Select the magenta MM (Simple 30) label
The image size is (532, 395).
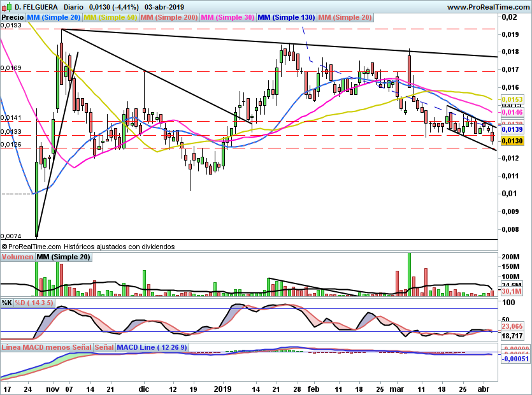(227, 17)
